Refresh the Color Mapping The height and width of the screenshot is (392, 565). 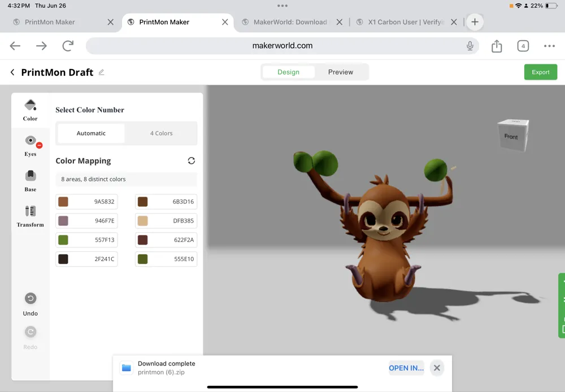coord(192,160)
